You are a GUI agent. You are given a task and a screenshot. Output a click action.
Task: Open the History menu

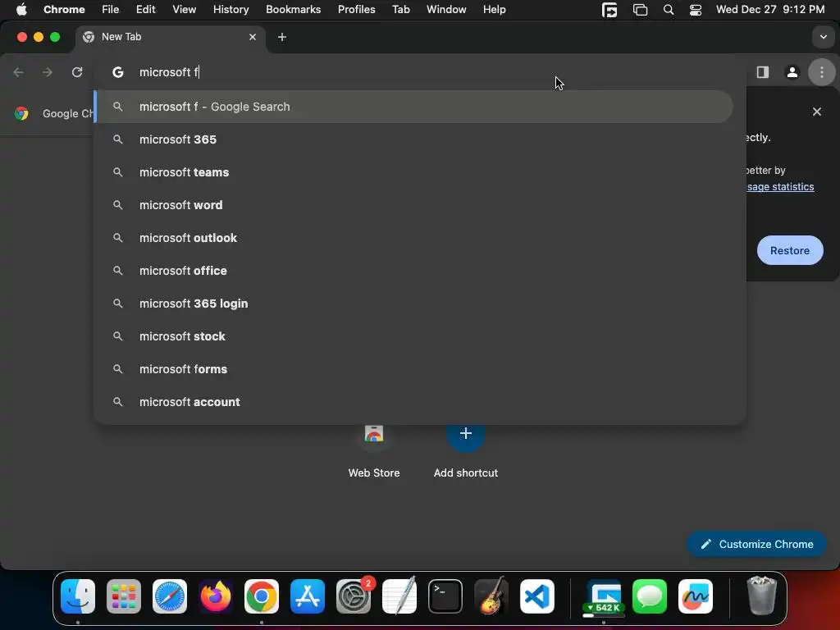point(231,10)
